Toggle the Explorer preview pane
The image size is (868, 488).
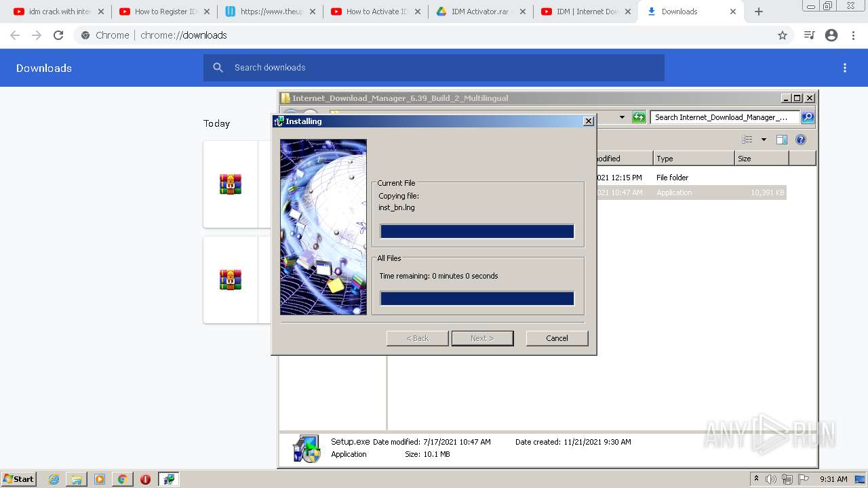coord(781,140)
